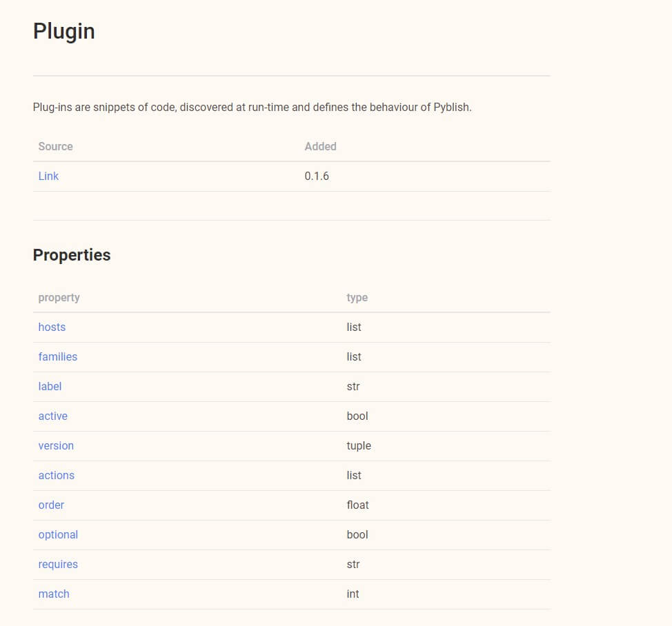This screenshot has width=672, height=626.
Task: Click the Added column header
Action: (x=320, y=146)
